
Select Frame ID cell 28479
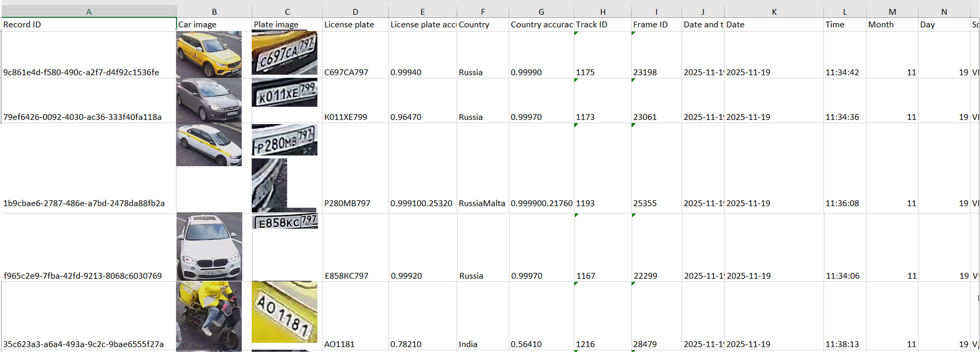point(656,316)
